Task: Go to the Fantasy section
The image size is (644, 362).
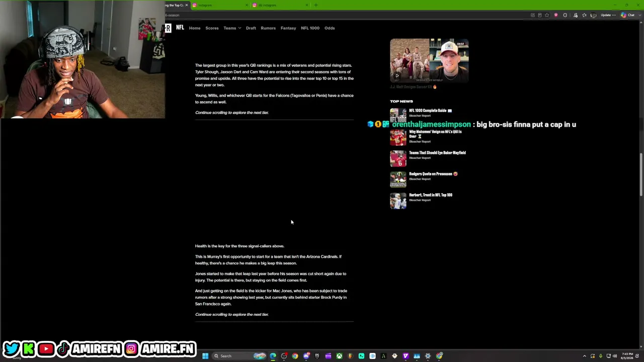Action: 288,28
